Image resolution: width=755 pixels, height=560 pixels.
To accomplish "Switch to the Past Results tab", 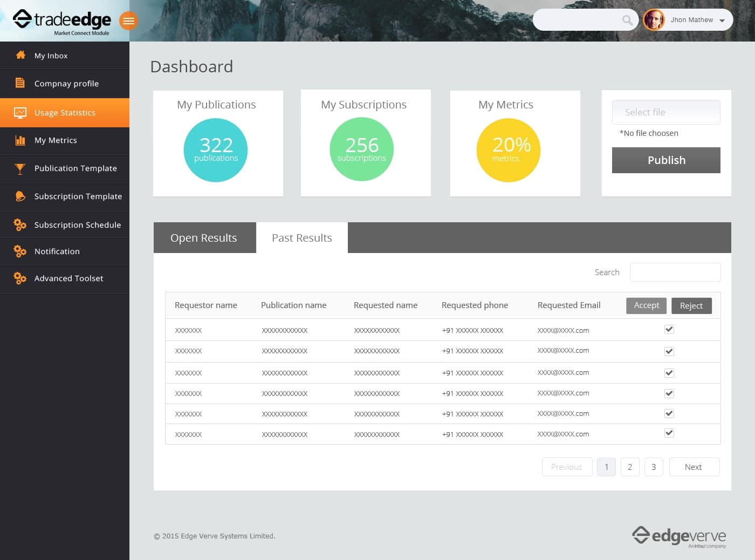I will (x=301, y=237).
